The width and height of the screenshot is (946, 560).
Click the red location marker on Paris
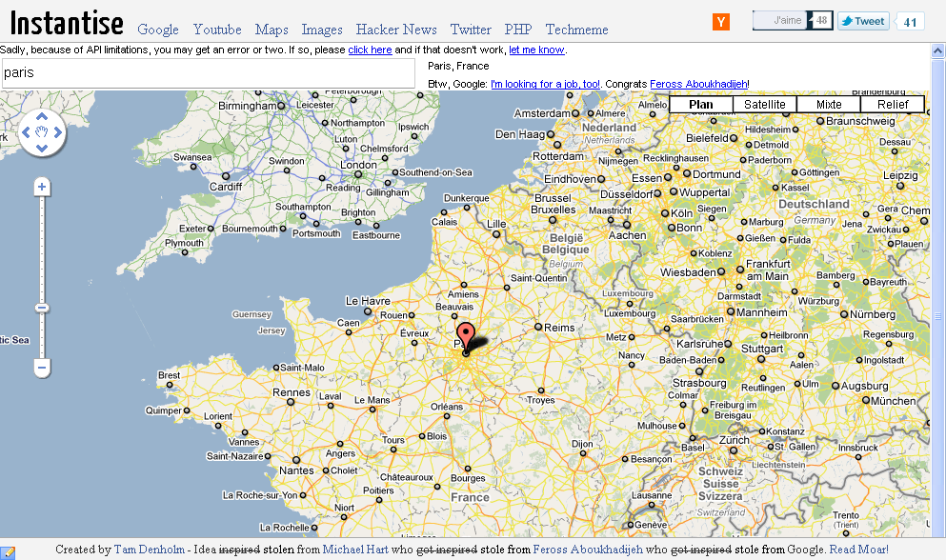click(x=465, y=337)
